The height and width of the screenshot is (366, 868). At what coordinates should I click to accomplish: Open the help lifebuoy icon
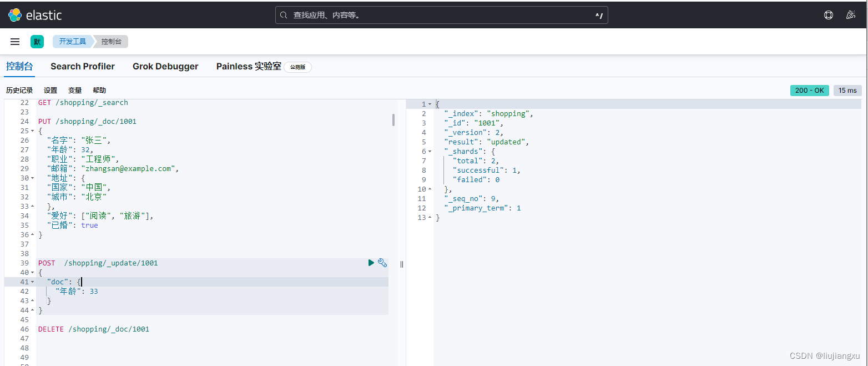pos(828,15)
